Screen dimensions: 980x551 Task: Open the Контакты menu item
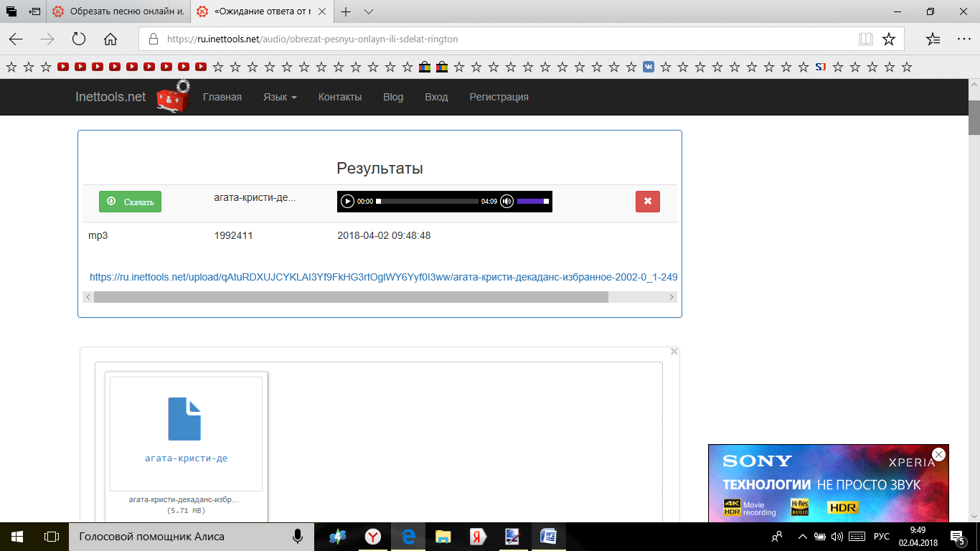339,97
